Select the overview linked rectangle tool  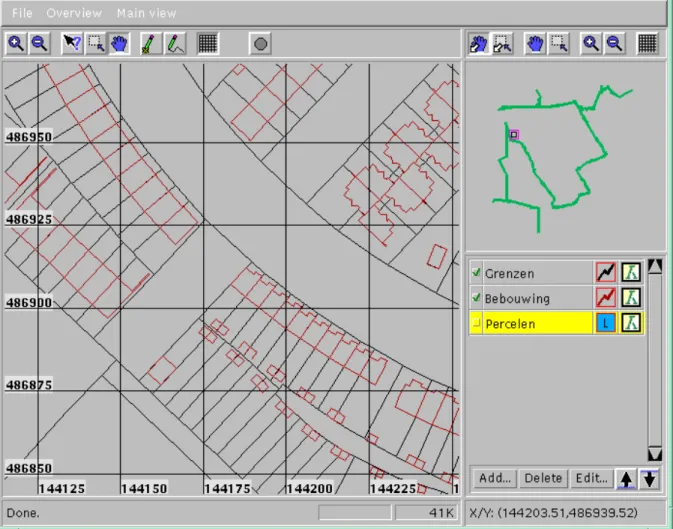(502, 43)
